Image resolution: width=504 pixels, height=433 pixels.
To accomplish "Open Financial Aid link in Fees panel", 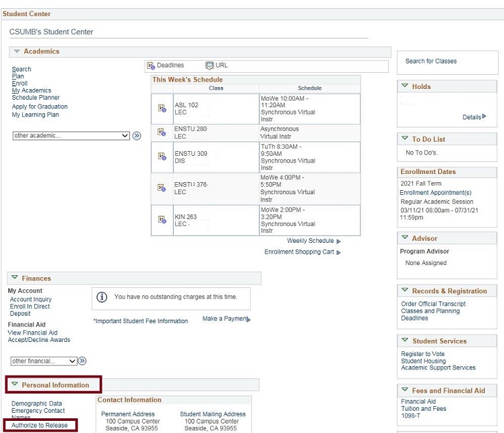I will (x=418, y=402).
